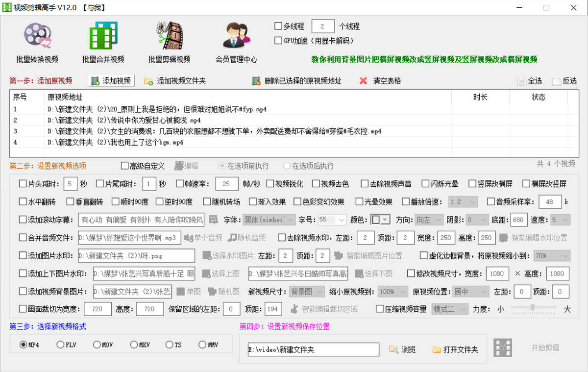The width and height of the screenshot is (588, 372).
Task: Click the 浏览 browse button
Action: 402,349
